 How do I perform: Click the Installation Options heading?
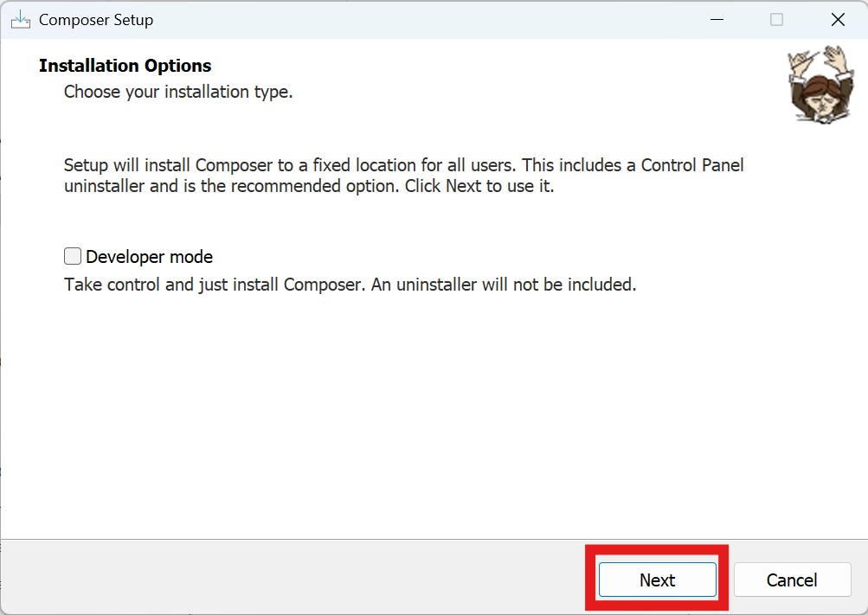125,66
